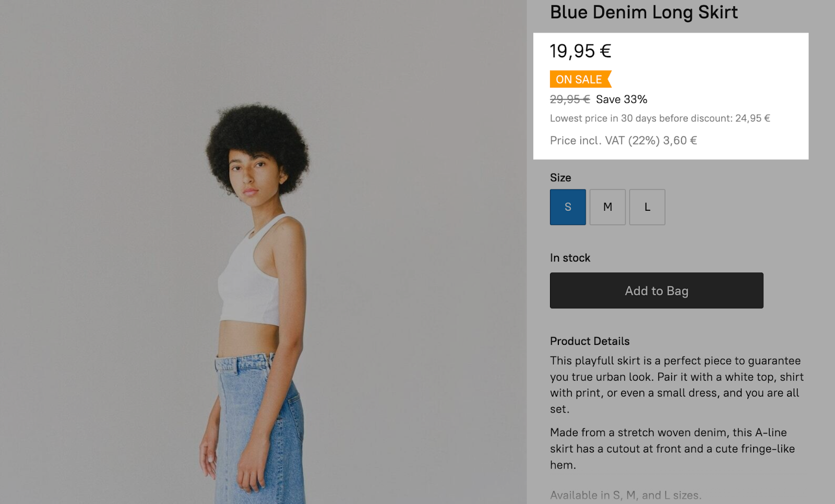Click the Add to Bag button
Screen dimensions: 835x504
coord(657,291)
